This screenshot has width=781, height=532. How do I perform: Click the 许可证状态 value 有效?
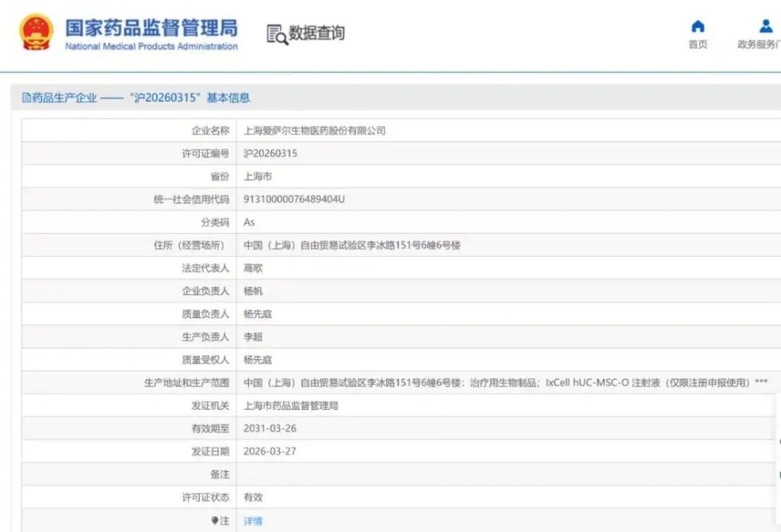pos(253,497)
